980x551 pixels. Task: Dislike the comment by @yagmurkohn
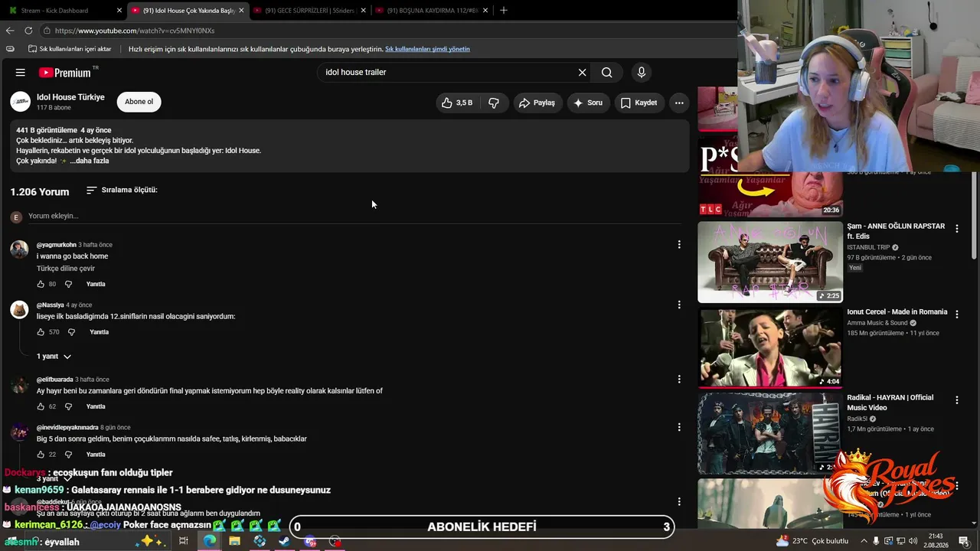click(x=68, y=284)
